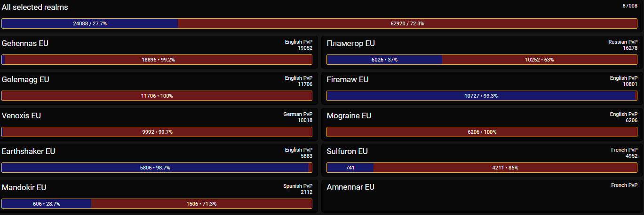This screenshot has height=215, width=644.
Task: Select the Golemagg EU realm title
Action: tap(25, 80)
